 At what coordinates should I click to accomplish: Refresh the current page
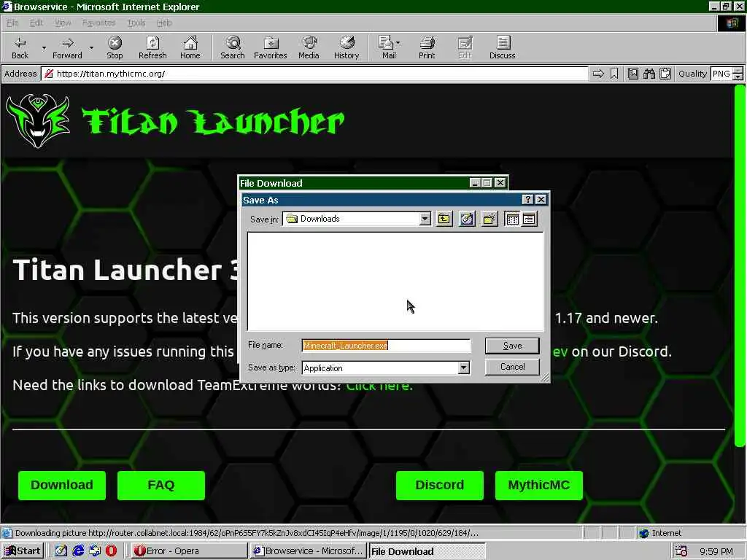[x=152, y=47]
